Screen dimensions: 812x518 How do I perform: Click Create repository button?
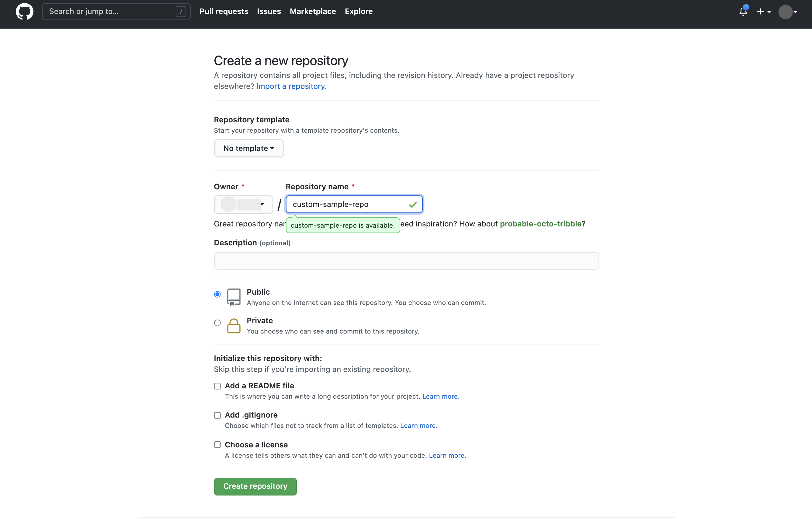tap(255, 486)
